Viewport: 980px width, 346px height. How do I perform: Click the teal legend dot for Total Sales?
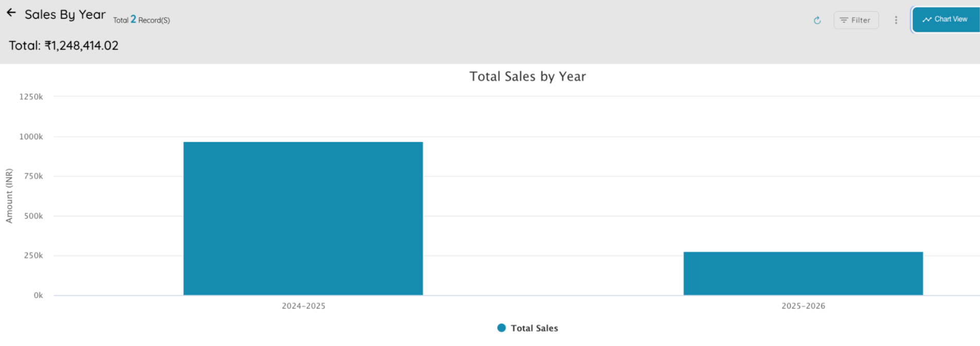[501, 327]
